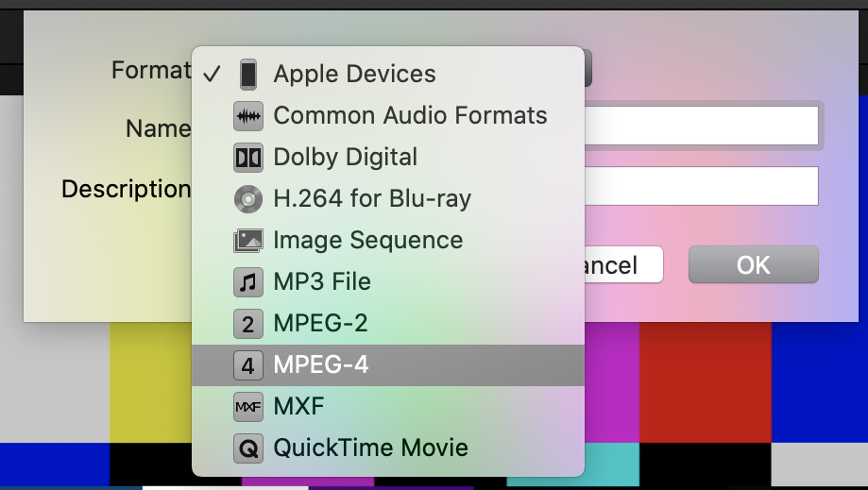Choose Apple Devices from format list
The height and width of the screenshot is (490, 868).
[x=354, y=74]
